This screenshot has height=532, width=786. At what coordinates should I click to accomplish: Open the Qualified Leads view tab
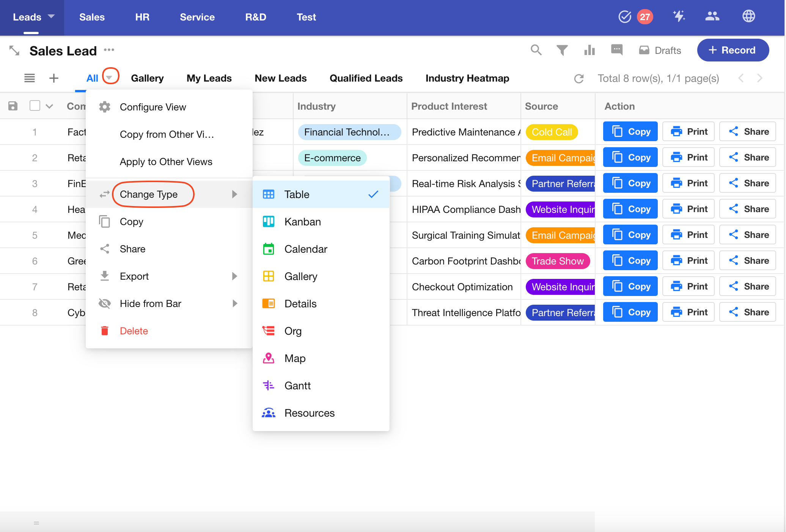click(x=366, y=78)
